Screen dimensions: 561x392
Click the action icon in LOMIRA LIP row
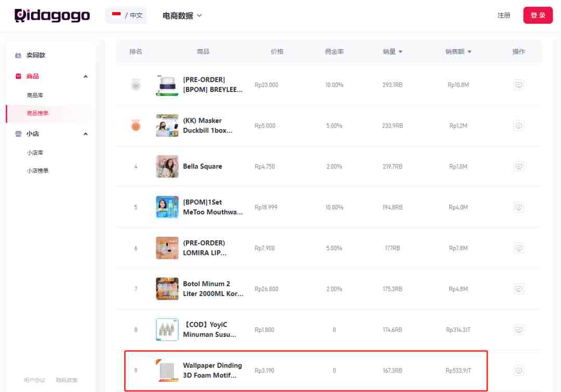(x=518, y=248)
